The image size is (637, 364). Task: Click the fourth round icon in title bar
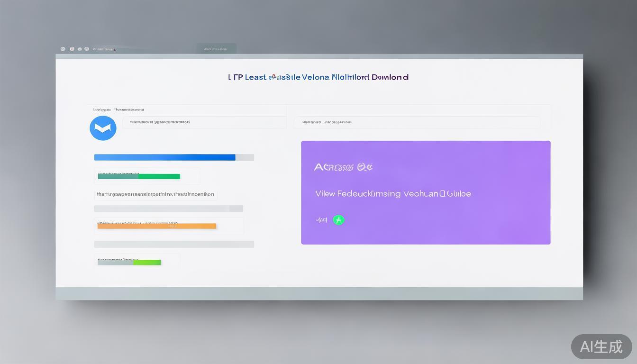click(87, 49)
